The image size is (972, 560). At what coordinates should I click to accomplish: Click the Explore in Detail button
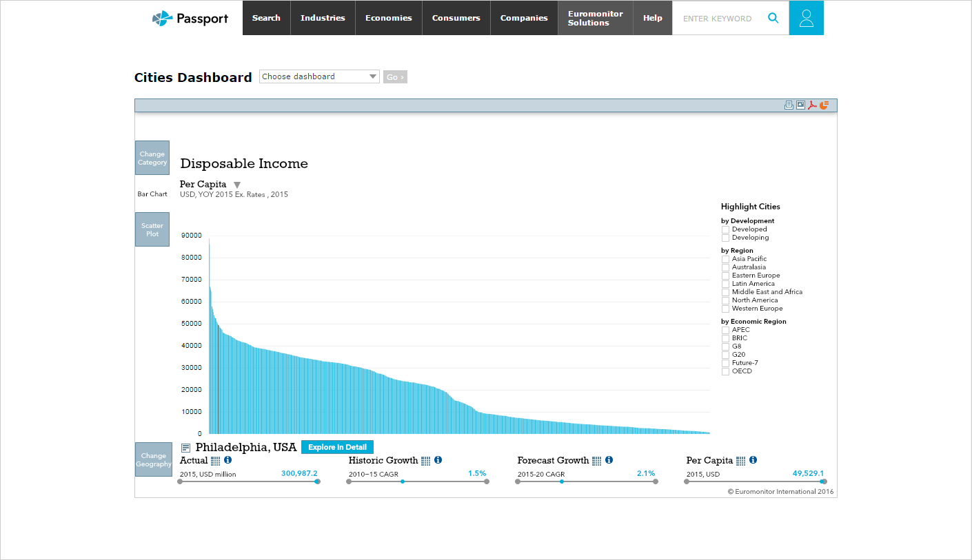pos(337,447)
